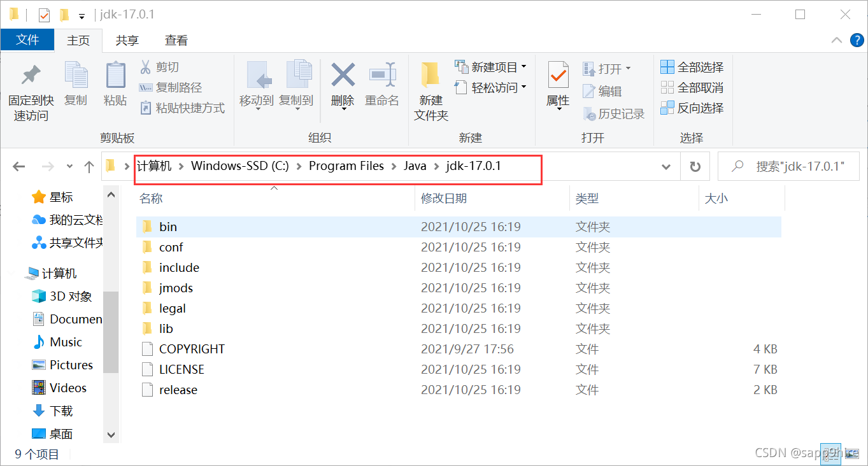Select the jmods folder
Screen dimensions: 868x466
point(459,288)
